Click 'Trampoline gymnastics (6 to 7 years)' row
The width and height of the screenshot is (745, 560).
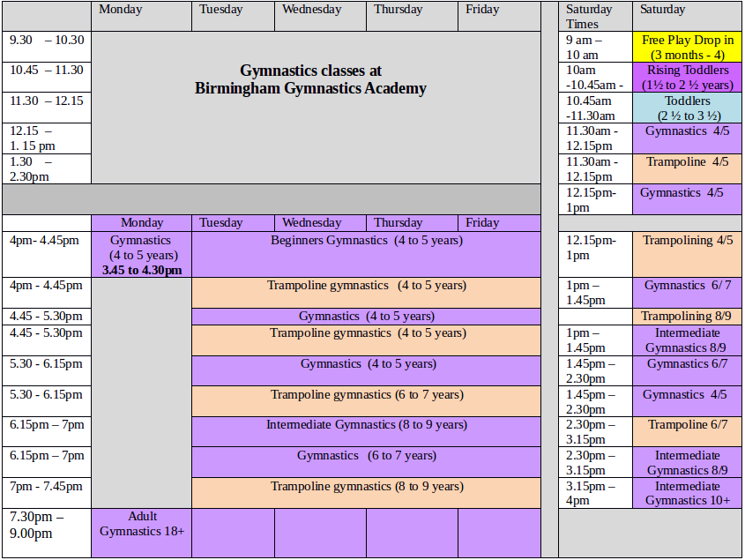click(x=366, y=401)
